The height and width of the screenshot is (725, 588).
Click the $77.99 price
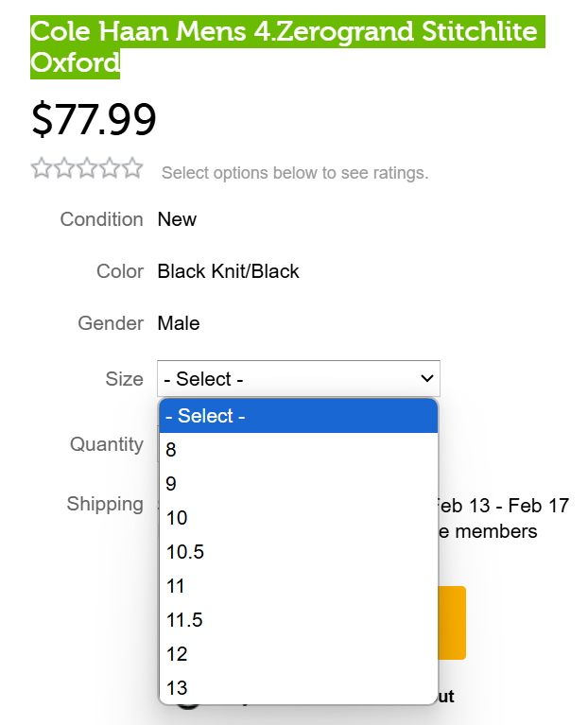tap(94, 120)
